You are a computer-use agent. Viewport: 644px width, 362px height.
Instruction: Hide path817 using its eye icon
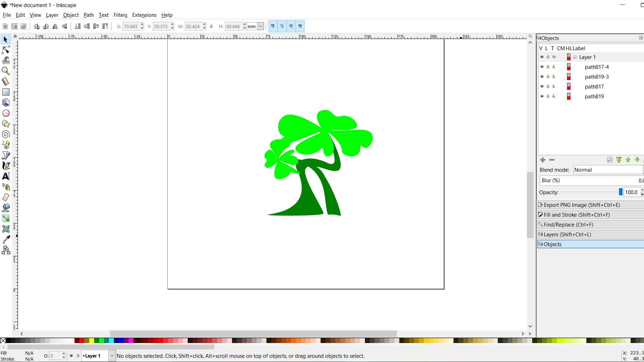(542, 86)
